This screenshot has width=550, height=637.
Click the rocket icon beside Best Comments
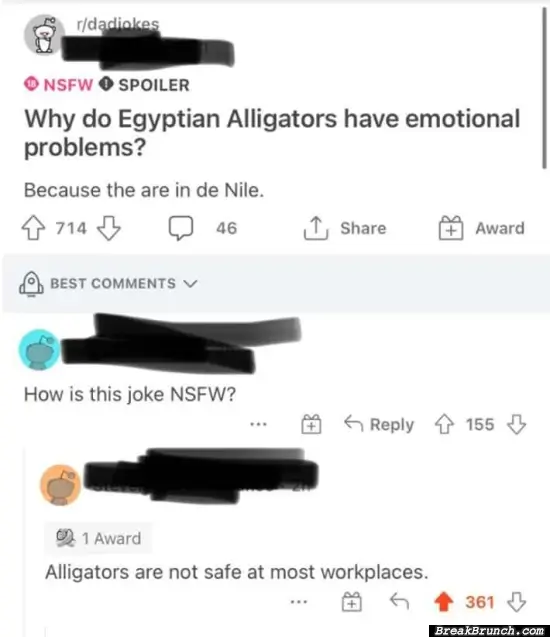31,284
